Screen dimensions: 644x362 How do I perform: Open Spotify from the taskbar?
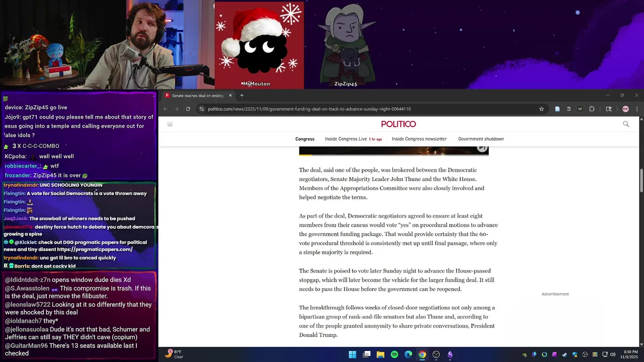pyautogui.click(x=394, y=354)
